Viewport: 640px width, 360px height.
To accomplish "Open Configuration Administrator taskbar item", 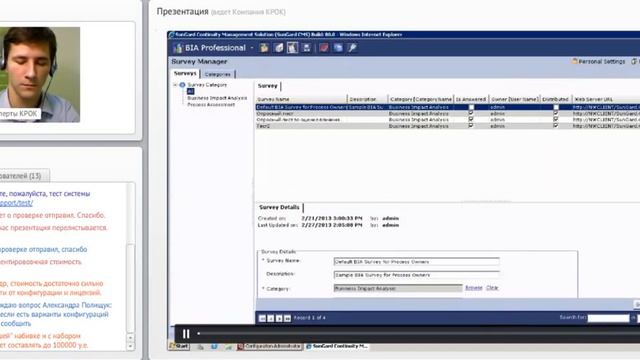I will tap(270, 346).
